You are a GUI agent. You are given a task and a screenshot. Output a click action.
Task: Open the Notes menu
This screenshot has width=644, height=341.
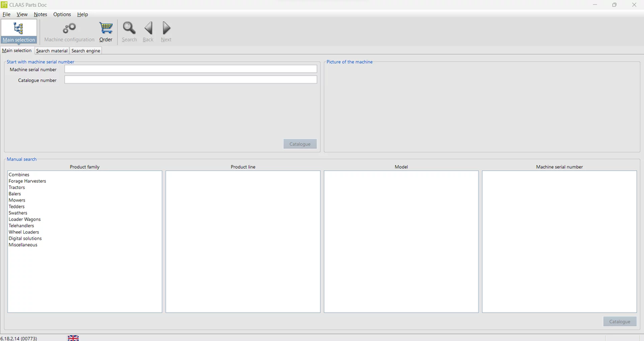(x=40, y=14)
